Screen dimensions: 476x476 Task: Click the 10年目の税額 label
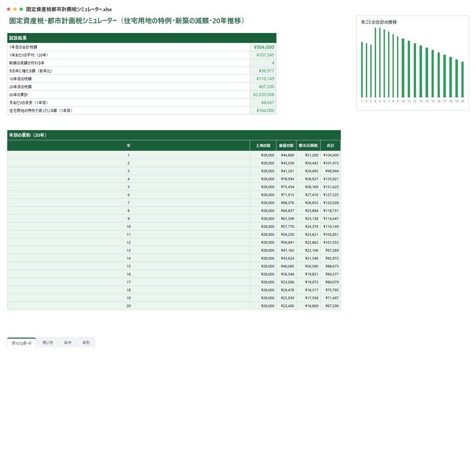click(x=20, y=79)
